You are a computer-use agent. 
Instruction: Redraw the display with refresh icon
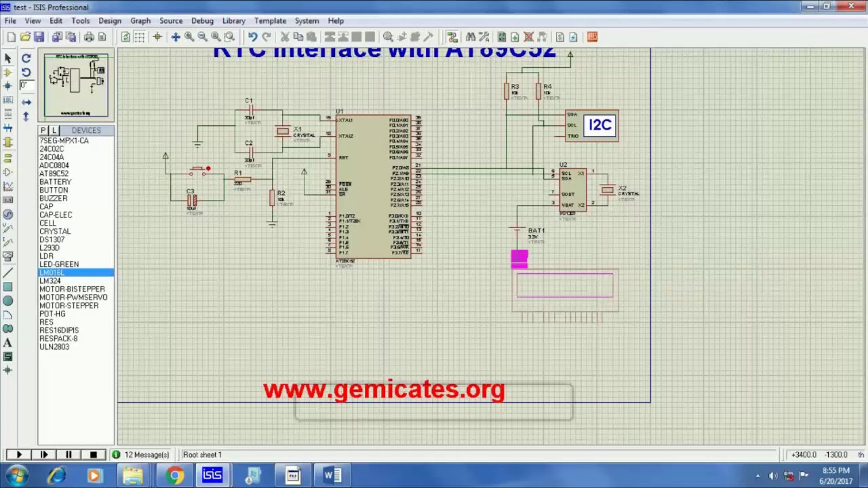[x=125, y=37]
